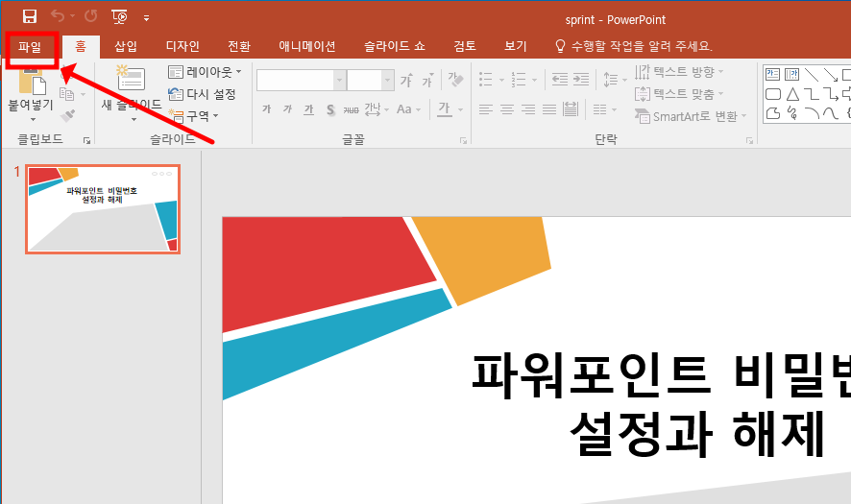Select the Triangle shape in gallery
This screenshot has width=851, height=504.
[x=792, y=94]
